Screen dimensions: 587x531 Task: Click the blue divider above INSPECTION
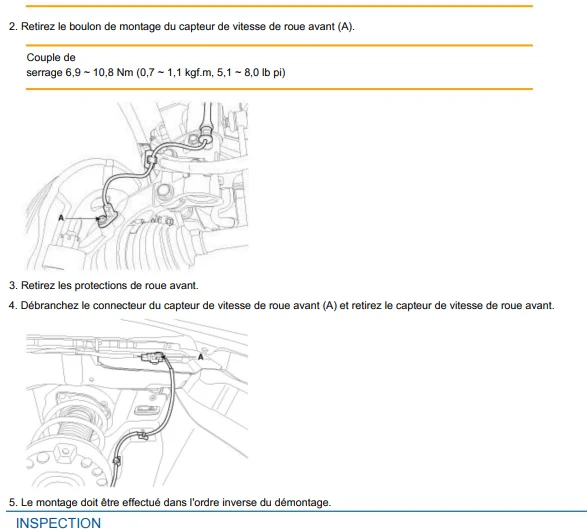pyautogui.click(x=296, y=511)
